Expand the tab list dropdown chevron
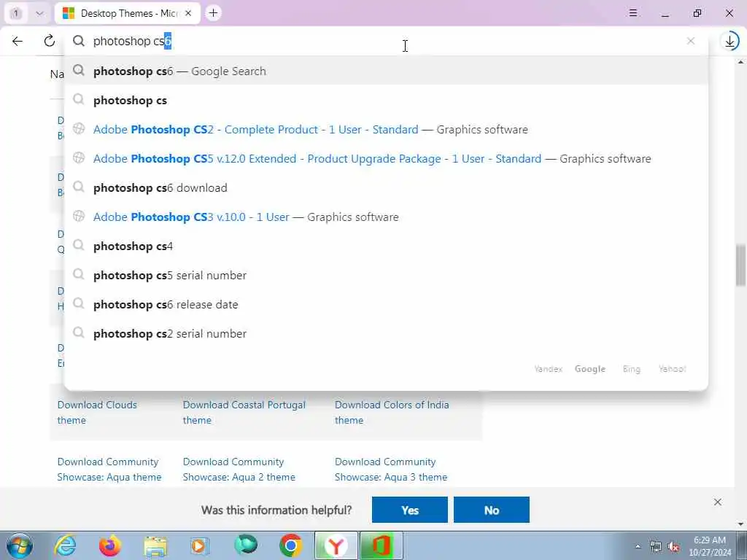 39,13
